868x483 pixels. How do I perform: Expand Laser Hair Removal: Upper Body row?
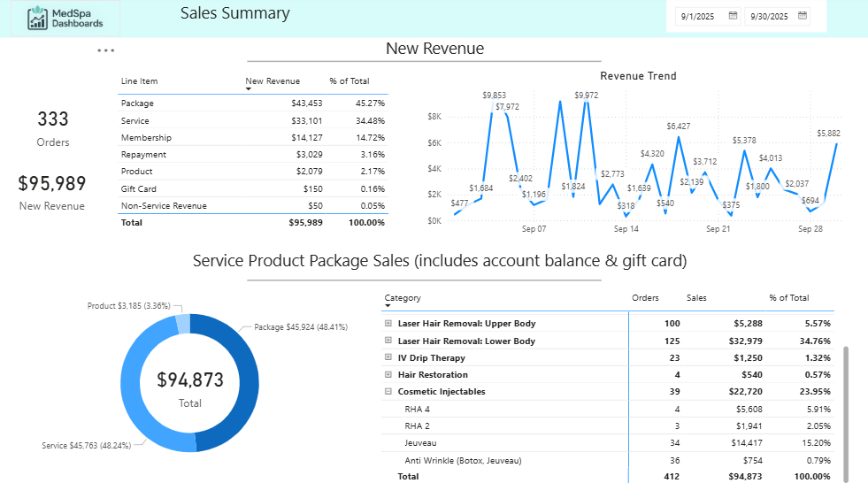(388, 324)
